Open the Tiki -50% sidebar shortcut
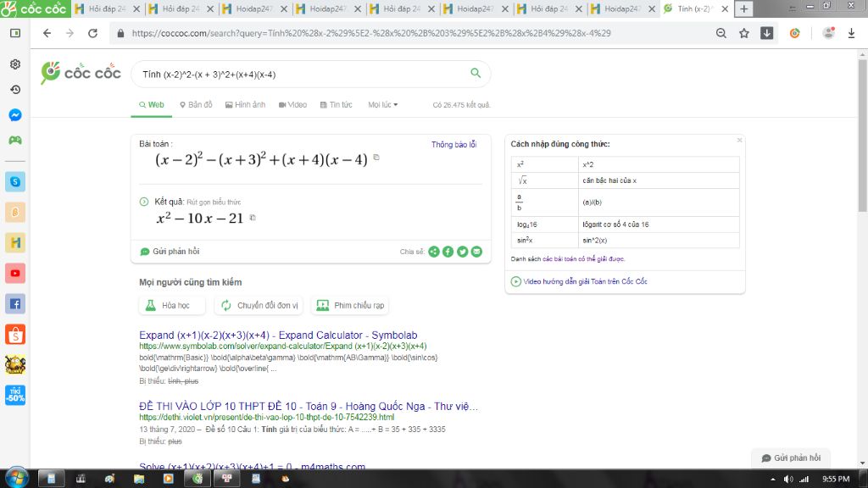868x488 pixels. 15,395
